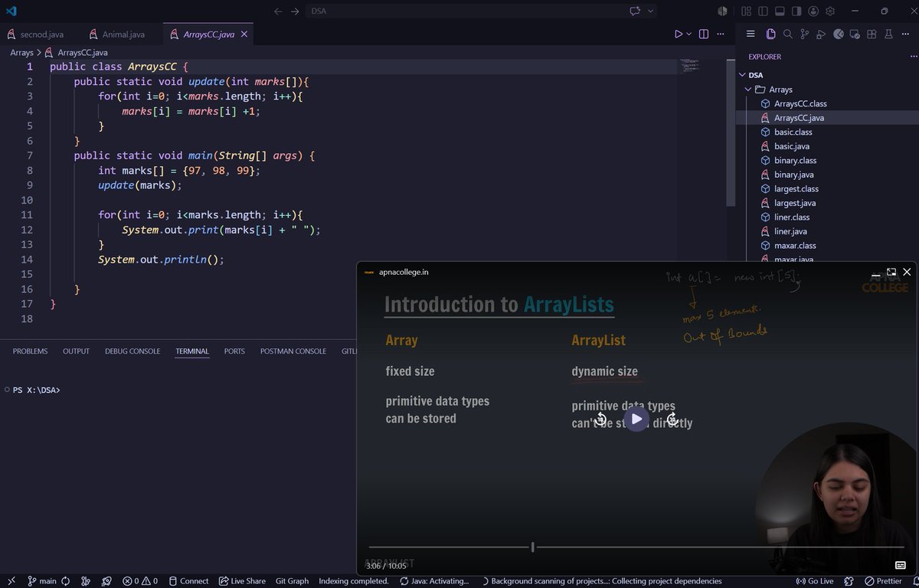Toggle the primary side bar visibility
The height and width of the screenshot is (588, 919).
coord(763,11)
